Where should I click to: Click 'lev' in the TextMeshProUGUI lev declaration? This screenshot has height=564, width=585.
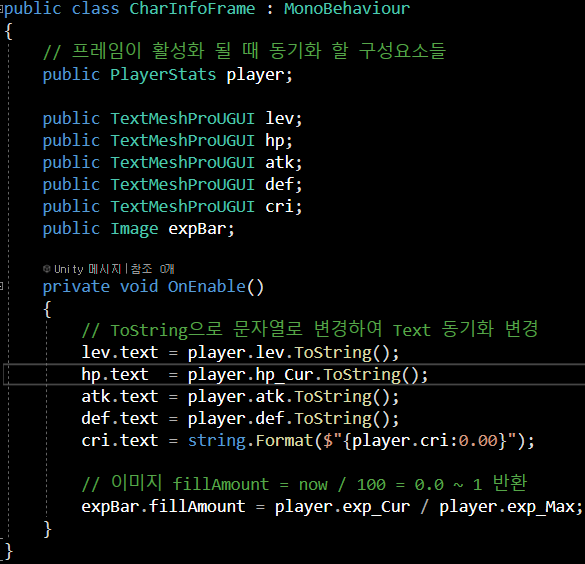click(x=279, y=118)
